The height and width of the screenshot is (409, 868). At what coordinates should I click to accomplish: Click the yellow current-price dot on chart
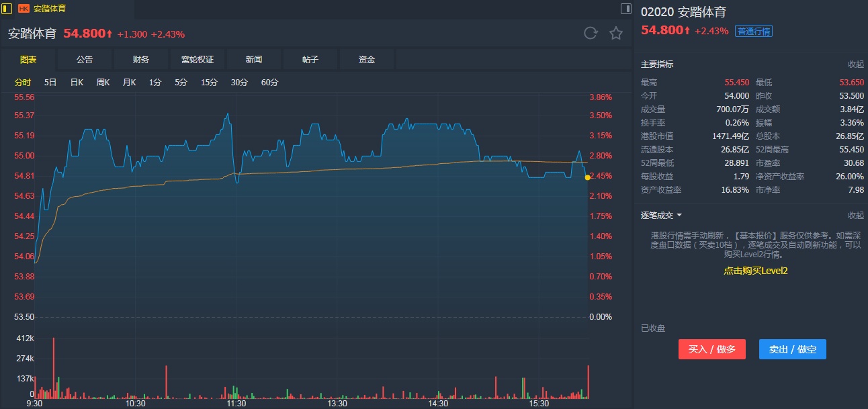coord(588,177)
